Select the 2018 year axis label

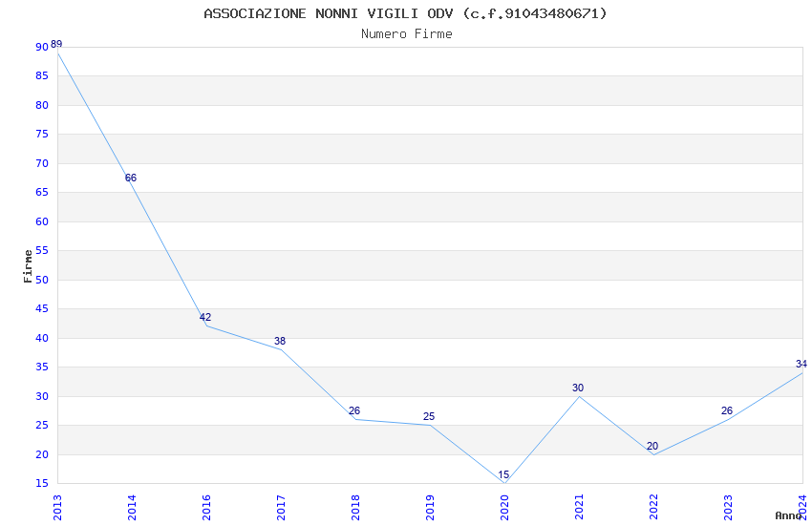(x=355, y=508)
